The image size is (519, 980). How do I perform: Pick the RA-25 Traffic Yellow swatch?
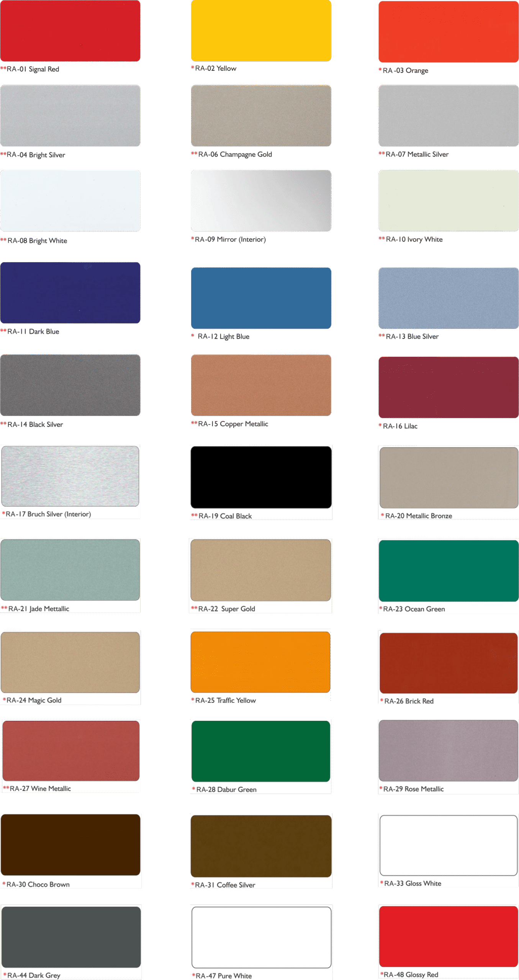click(x=260, y=662)
